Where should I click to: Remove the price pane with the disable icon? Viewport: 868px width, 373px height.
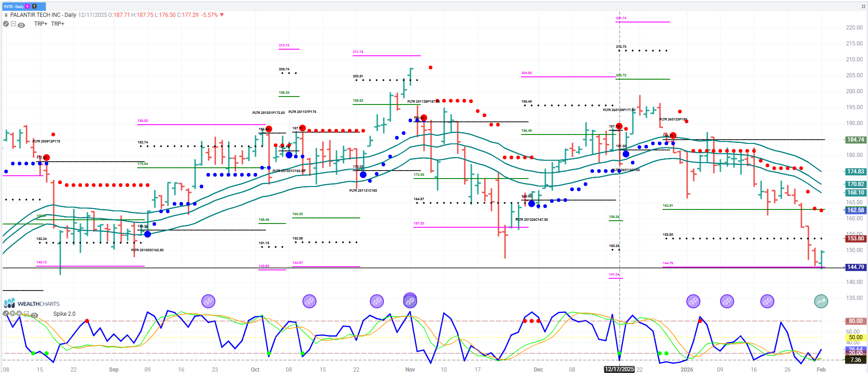6,24
